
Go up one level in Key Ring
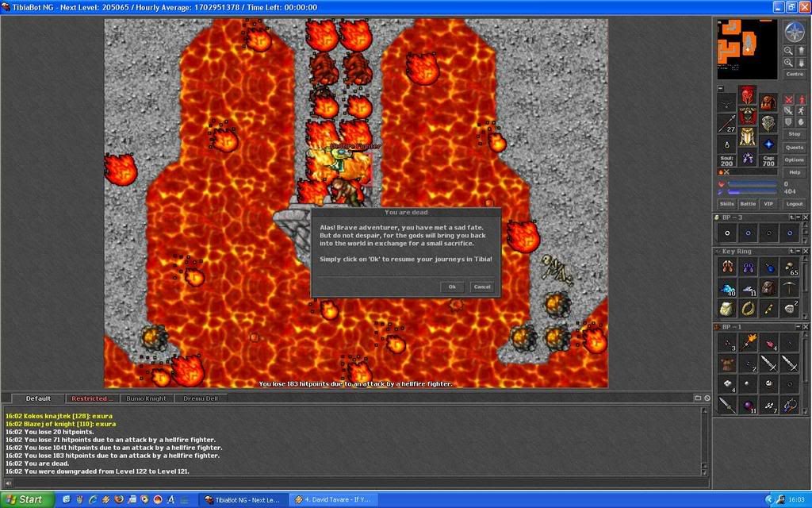click(x=792, y=251)
